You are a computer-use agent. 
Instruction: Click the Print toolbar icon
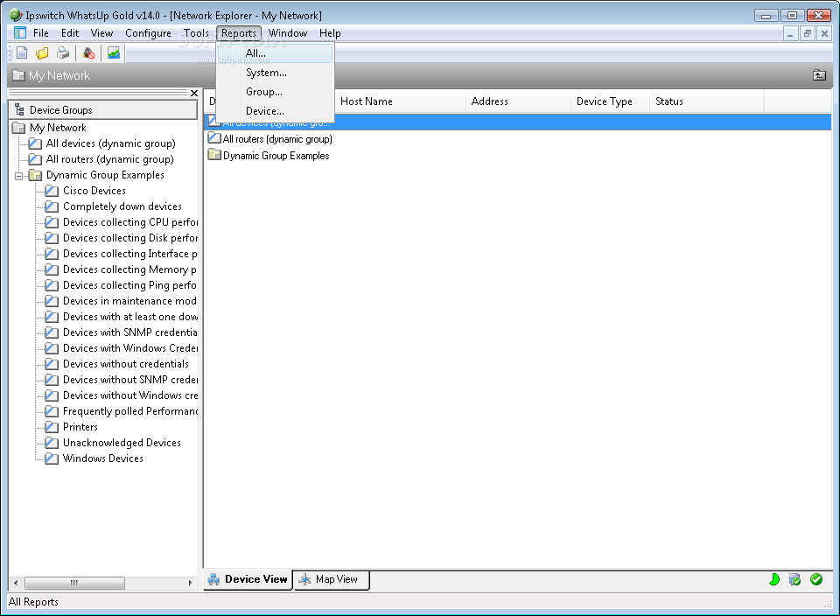(x=63, y=53)
